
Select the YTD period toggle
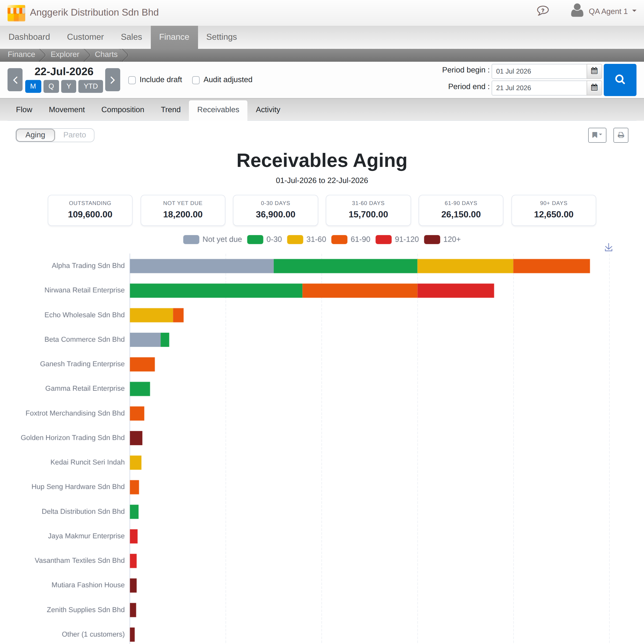coord(91,86)
